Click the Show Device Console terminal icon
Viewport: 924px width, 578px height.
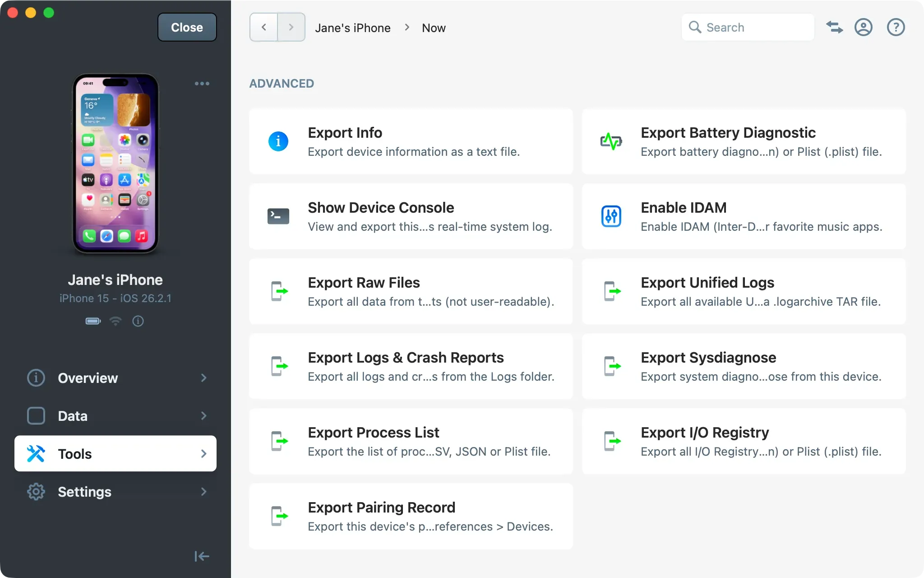(x=278, y=216)
